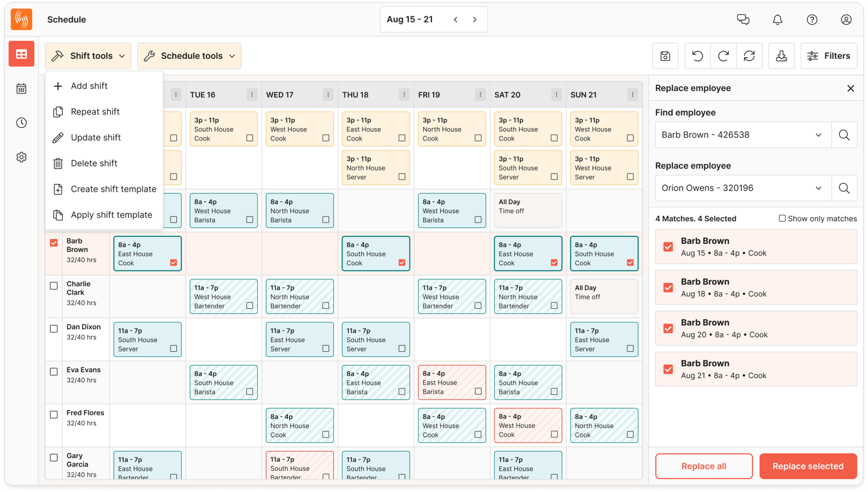This screenshot has width=868, height=492.
Task: Check Dan Dixon's Sunday East House shift box
Action: (x=630, y=348)
